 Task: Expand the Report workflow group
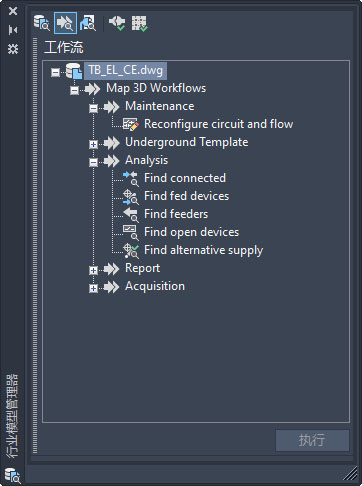click(x=94, y=270)
